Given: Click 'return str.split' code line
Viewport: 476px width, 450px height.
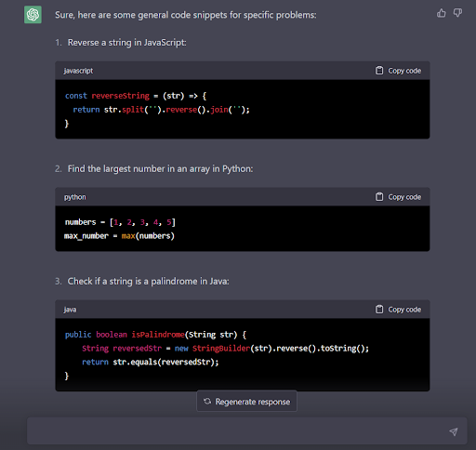Looking at the screenshot, I should [x=161, y=110].
